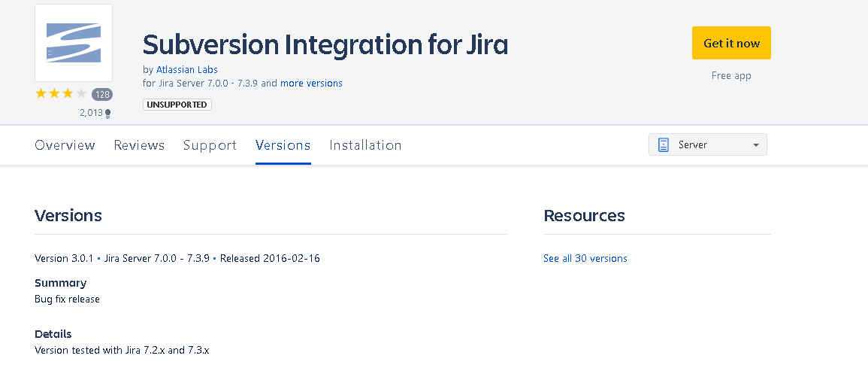
Task: Click the UNSUPPORTED label badge
Action: [177, 105]
